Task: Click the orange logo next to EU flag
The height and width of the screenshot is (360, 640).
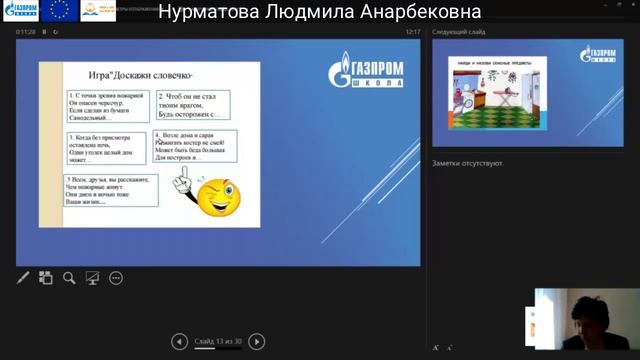Action: click(x=98, y=11)
